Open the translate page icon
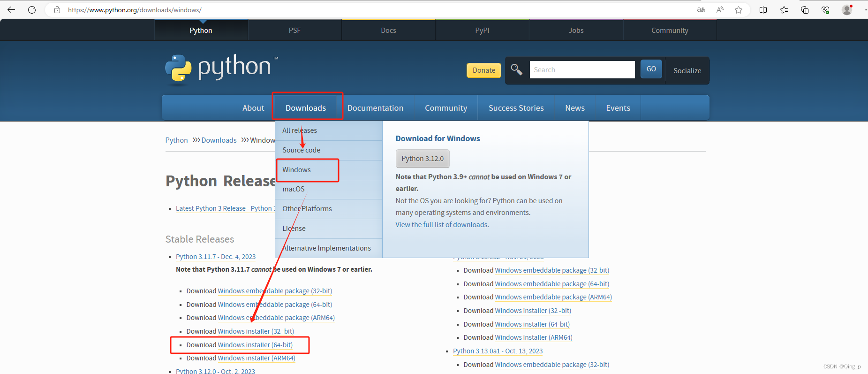Screen dimensions: 868x374 pos(701,10)
